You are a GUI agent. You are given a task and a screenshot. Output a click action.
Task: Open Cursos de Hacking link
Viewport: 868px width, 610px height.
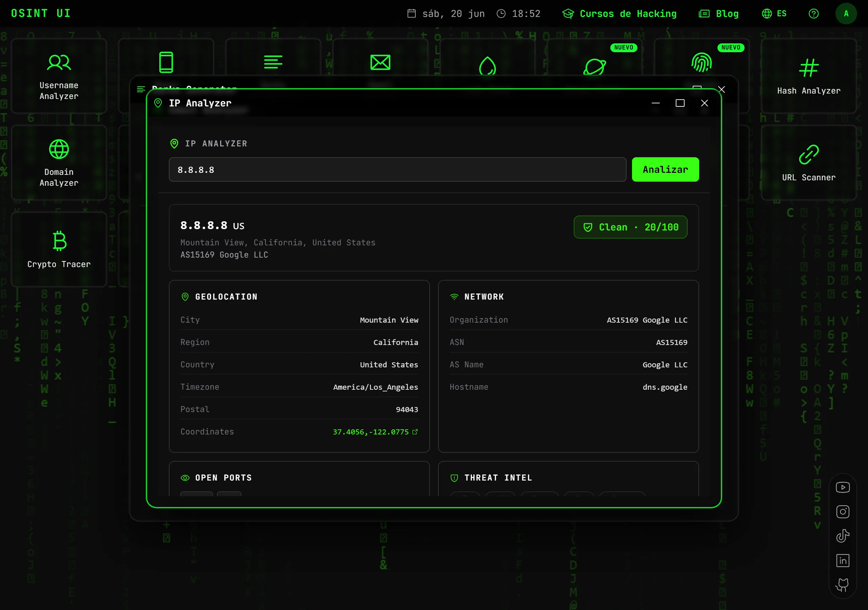(x=619, y=14)
